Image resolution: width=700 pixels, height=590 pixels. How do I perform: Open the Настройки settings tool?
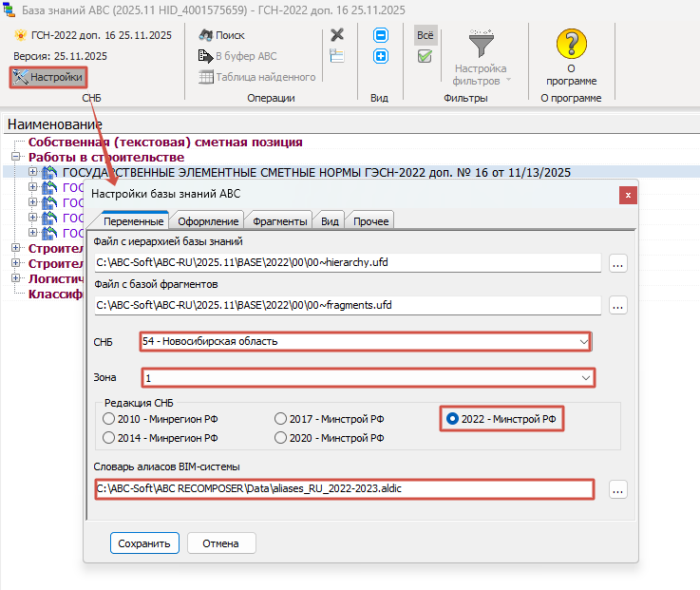[x=47, y=77]
